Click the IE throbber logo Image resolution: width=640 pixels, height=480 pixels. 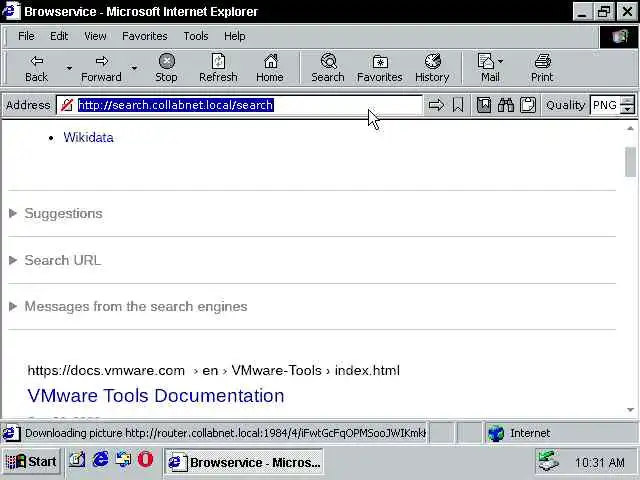pos(619,37)
